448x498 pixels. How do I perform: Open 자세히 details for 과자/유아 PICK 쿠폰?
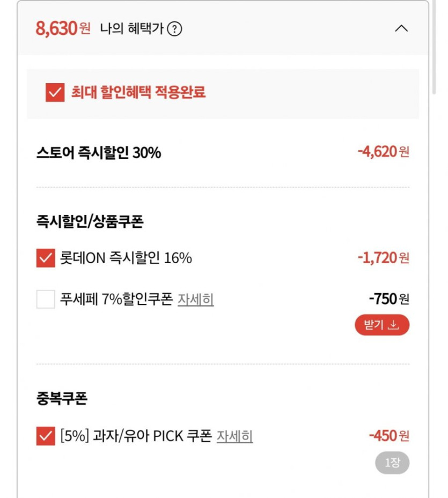point(234,436)
